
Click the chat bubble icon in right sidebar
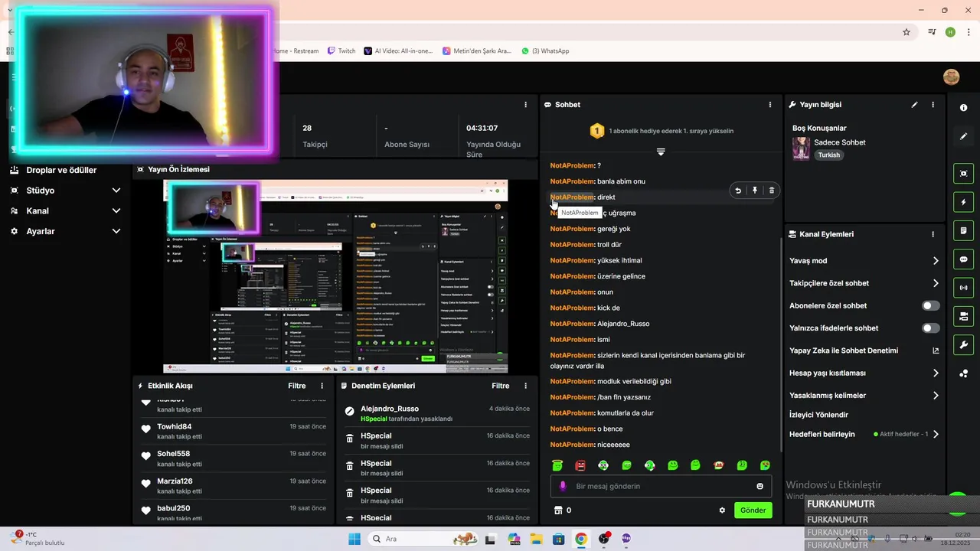963,259
